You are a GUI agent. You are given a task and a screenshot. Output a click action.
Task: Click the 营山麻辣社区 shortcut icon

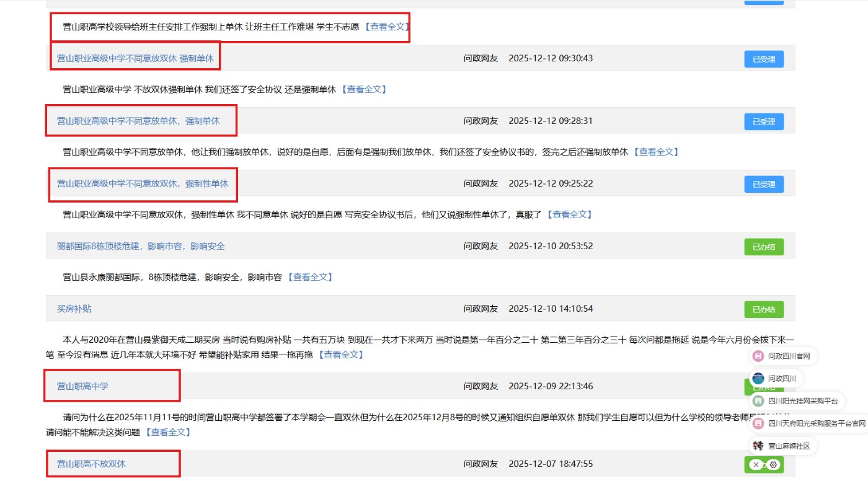(x=758, y=446)
